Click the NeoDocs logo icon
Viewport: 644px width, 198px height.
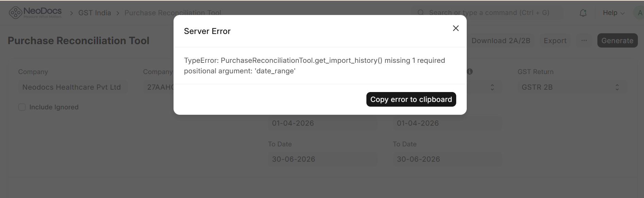pyautogui.click(x=15, y=13)
